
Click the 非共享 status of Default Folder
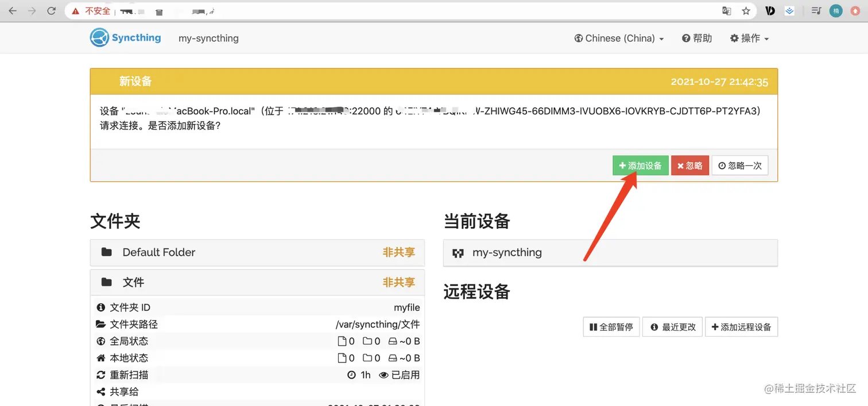[x=399, y=252]
